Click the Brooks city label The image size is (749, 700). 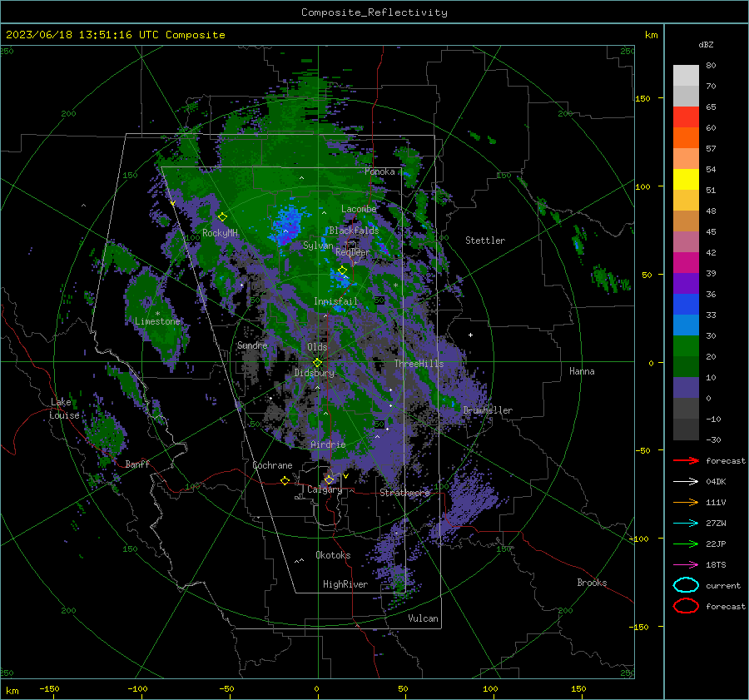592,583
